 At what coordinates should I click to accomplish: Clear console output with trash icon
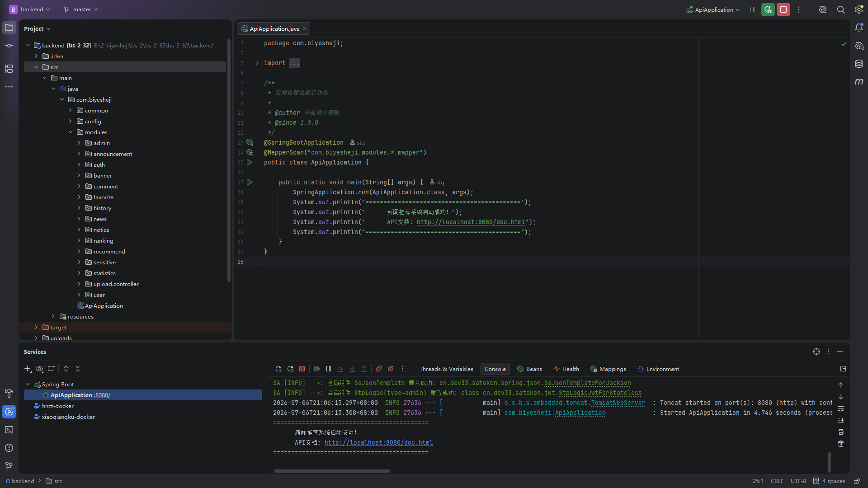(x=841, y=444)
